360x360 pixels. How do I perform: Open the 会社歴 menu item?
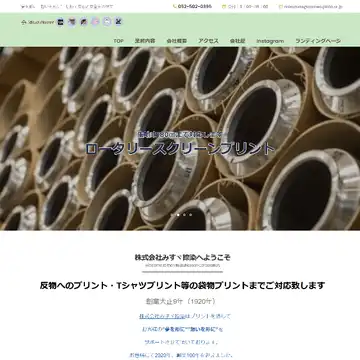tap(237, 41)
